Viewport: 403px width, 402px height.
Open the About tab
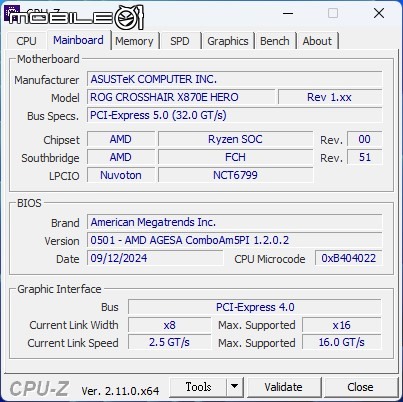(317, 41)
